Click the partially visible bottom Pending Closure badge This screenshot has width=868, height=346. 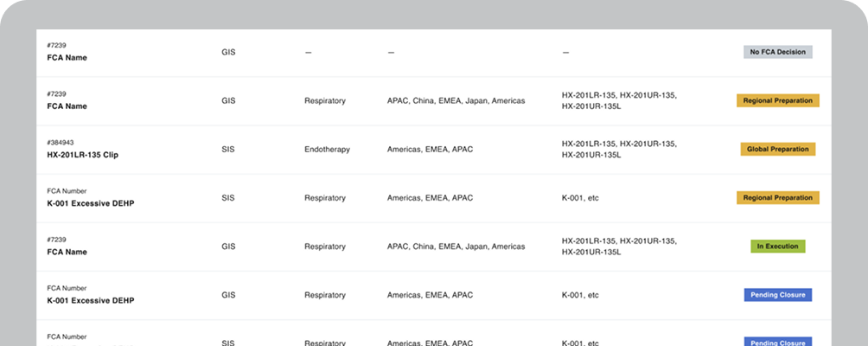(777, 342)
